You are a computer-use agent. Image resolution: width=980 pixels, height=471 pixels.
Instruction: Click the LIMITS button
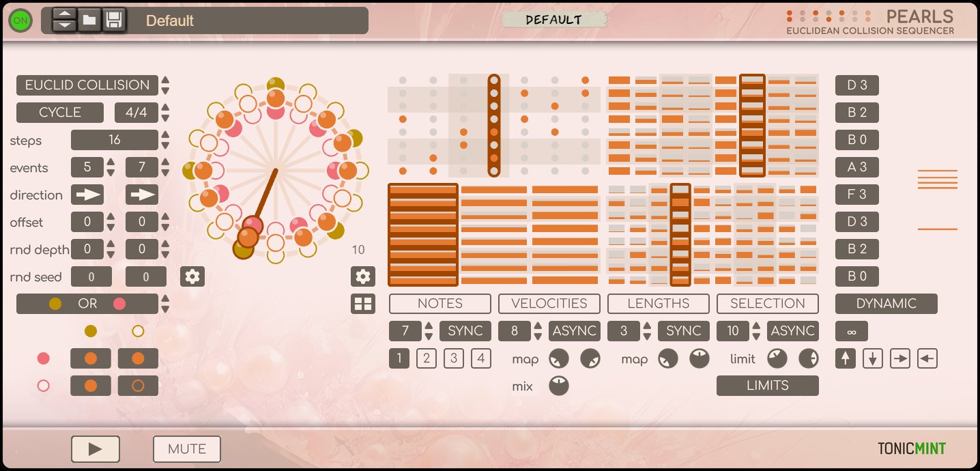pyautogui.click(x=767, y=385)
